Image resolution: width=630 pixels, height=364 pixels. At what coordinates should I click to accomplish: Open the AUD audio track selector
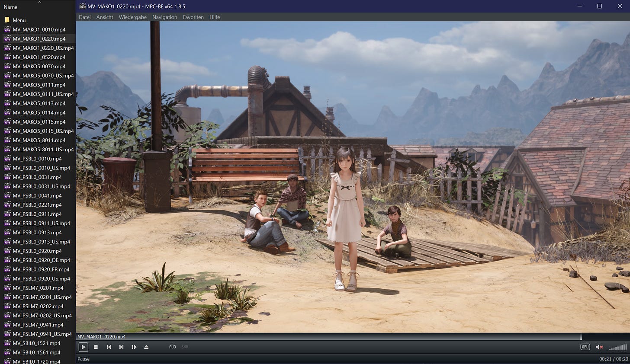tap(172, 347)
